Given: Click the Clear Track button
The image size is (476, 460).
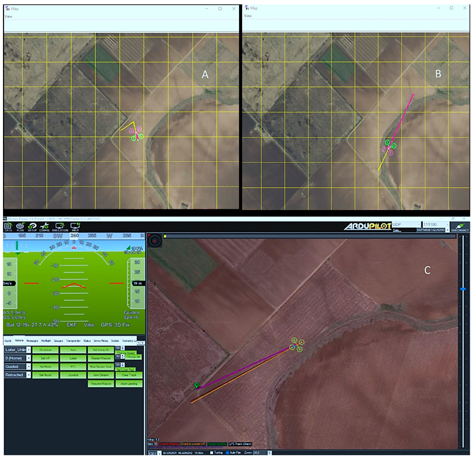Looking at the screenshot, I should coord(129,375).
